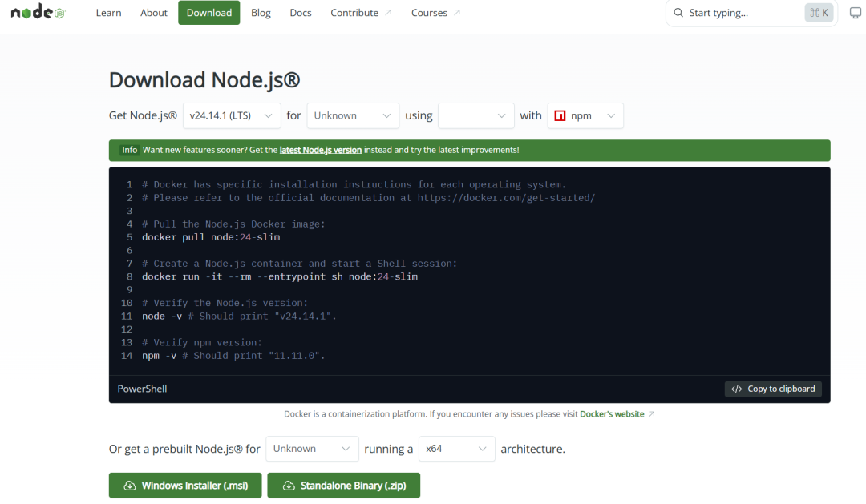Follow the latest Node.js version link
The width and height of the screenshot is (866, 504).
[x=320, y=150]
